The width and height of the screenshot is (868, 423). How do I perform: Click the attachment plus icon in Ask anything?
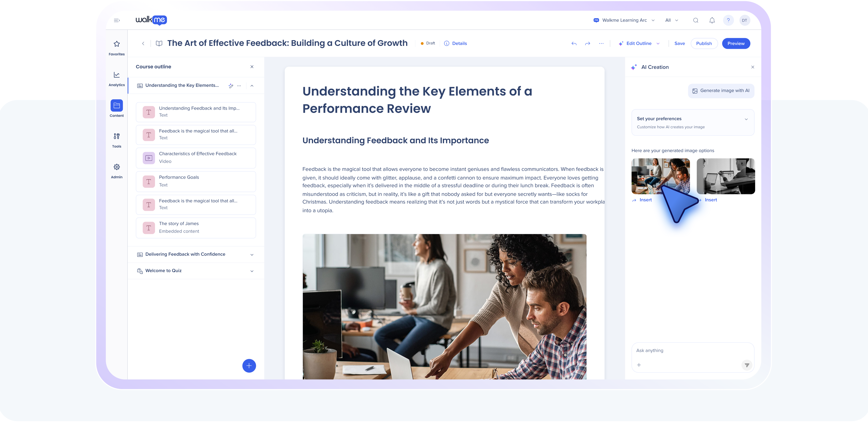pos(639,365)
